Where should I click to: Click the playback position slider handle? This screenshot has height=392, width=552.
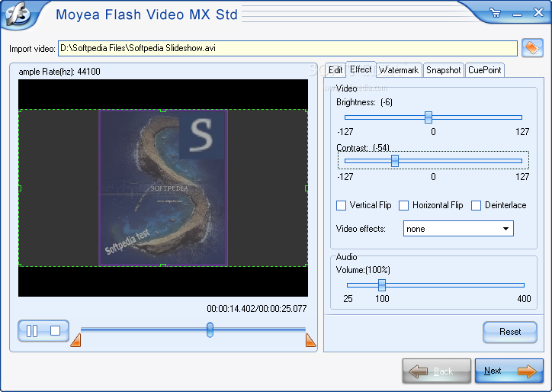pyautogui.click(x=210, y=329)
